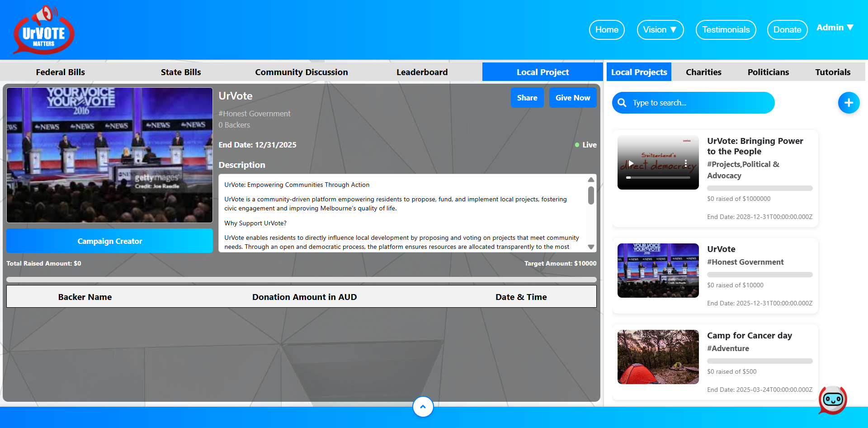Open video options three-dot menu

pos(686,163)
